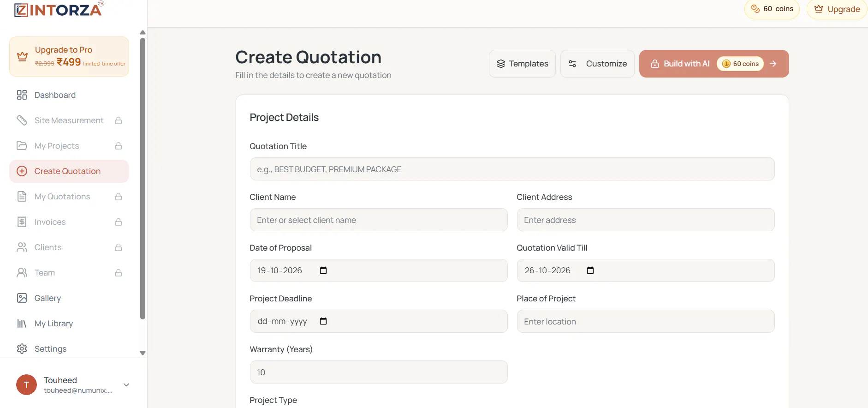The image size is (868, 408).
Task: Click the 60 coins balance pill at top
Action: 772,9
